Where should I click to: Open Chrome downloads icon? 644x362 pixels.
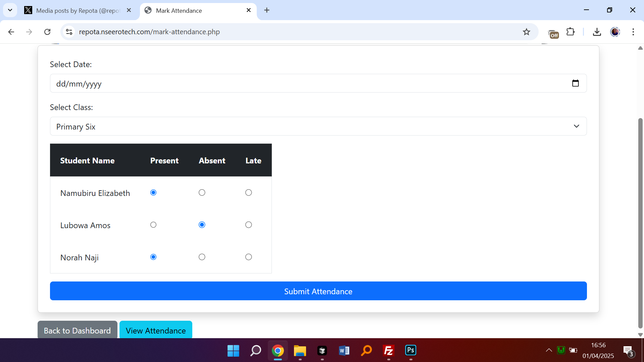point(597,32)
